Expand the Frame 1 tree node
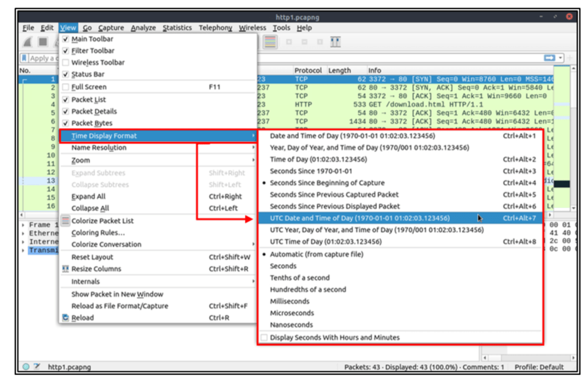The image size is (588, 382). (x=23, y=225)
